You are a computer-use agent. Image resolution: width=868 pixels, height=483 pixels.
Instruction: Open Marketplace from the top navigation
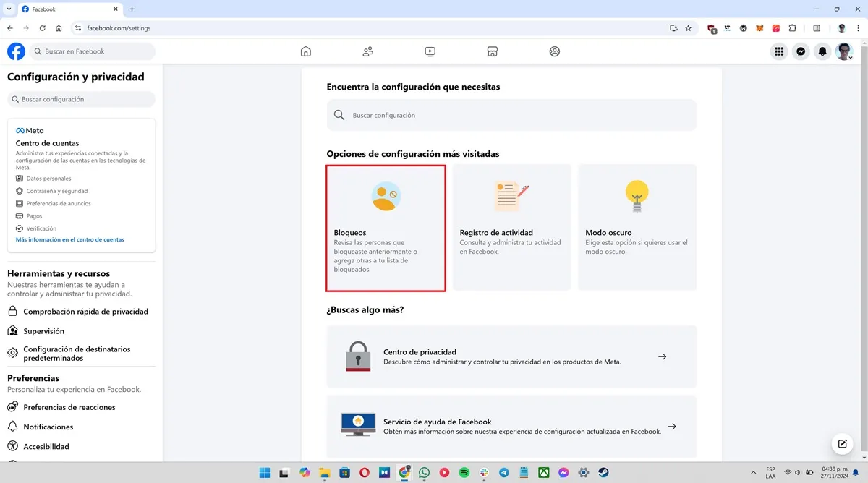pos(492,51)
